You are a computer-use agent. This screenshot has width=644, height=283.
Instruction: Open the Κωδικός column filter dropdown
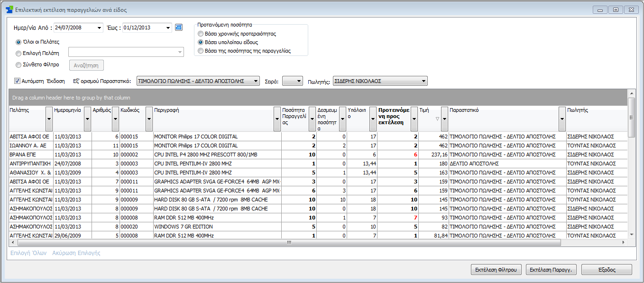coord(149,119)
